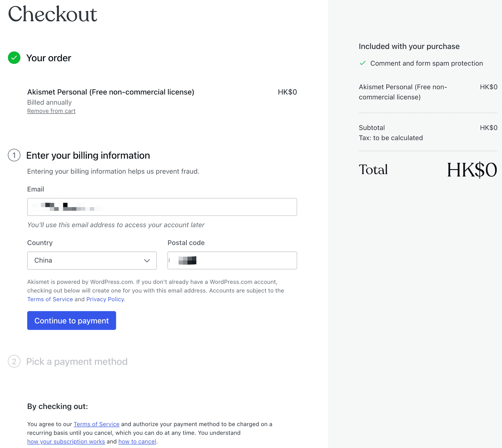
Task: Open how your subscription works
Action: click(x=66, y=441)
